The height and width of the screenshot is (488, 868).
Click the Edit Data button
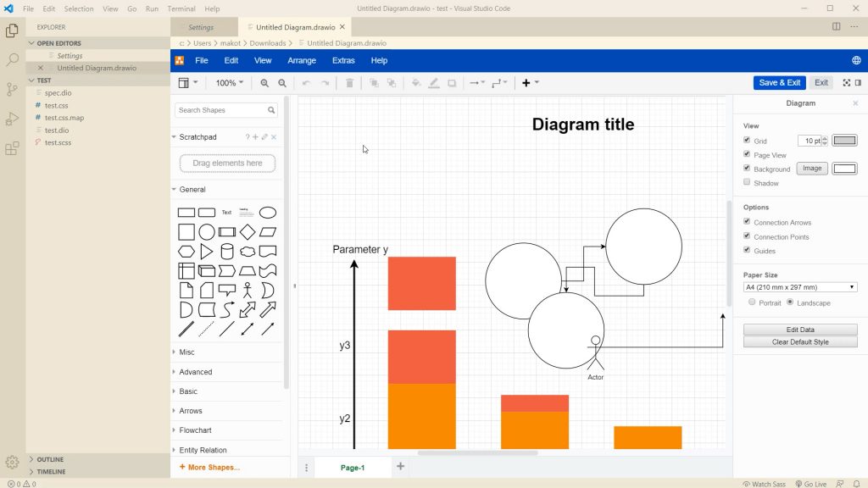coord(799,330)
